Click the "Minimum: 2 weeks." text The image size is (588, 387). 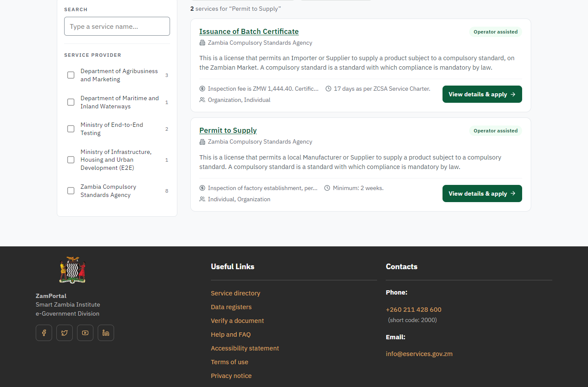pos(358,188)
